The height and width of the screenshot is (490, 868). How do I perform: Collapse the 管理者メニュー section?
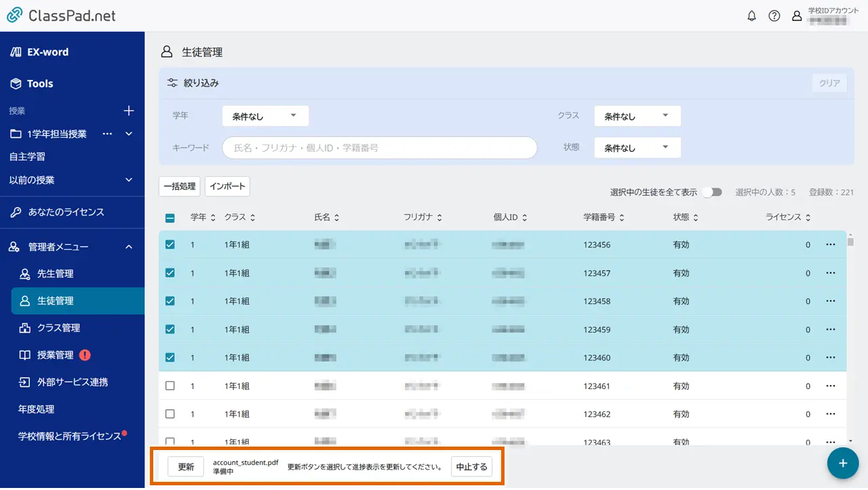click(x=129, y=247)
